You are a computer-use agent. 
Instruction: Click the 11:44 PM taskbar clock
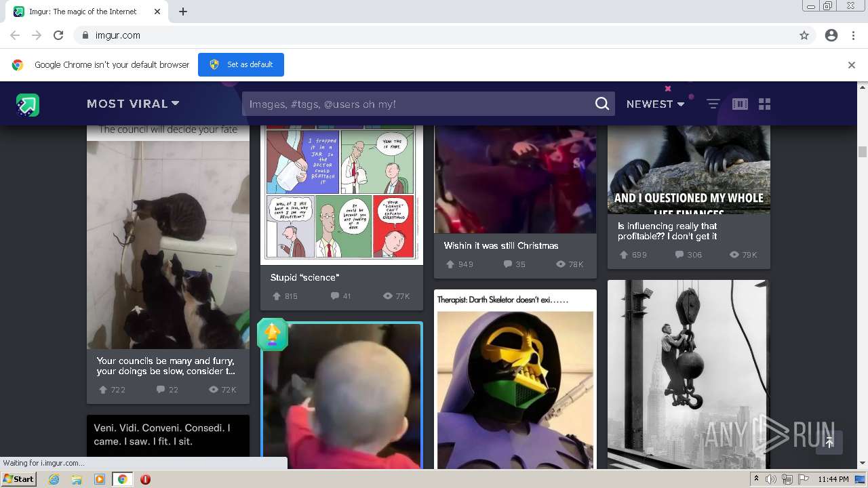coord(833,479)
